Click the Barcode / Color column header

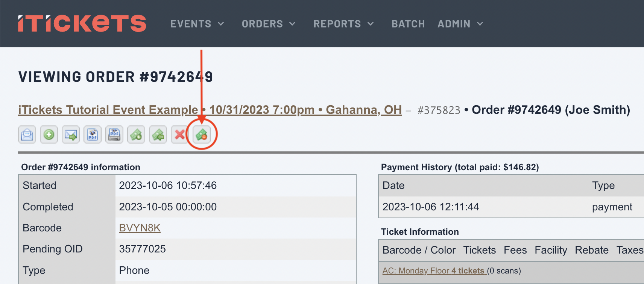pyautogui.click(x=419, y=250)
